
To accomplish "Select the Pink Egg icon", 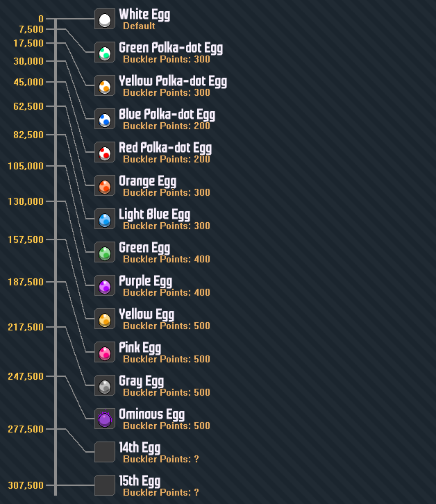I will click(x=105, y=353).
